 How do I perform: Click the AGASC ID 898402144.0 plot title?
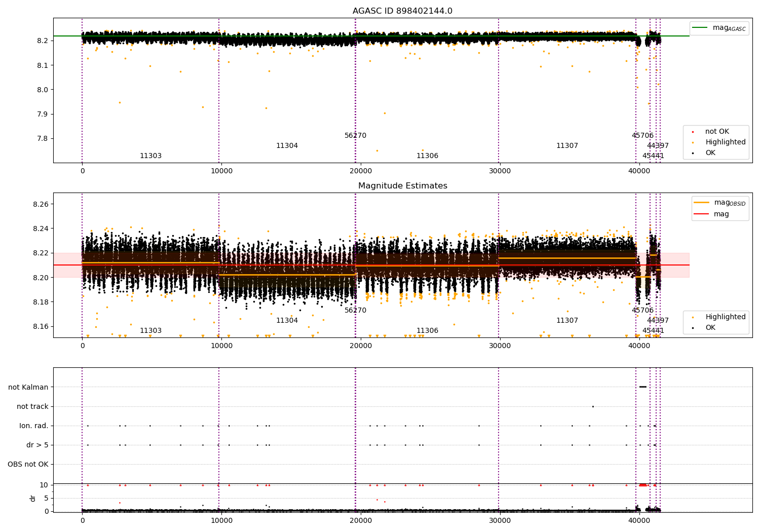tap(403, 11)
